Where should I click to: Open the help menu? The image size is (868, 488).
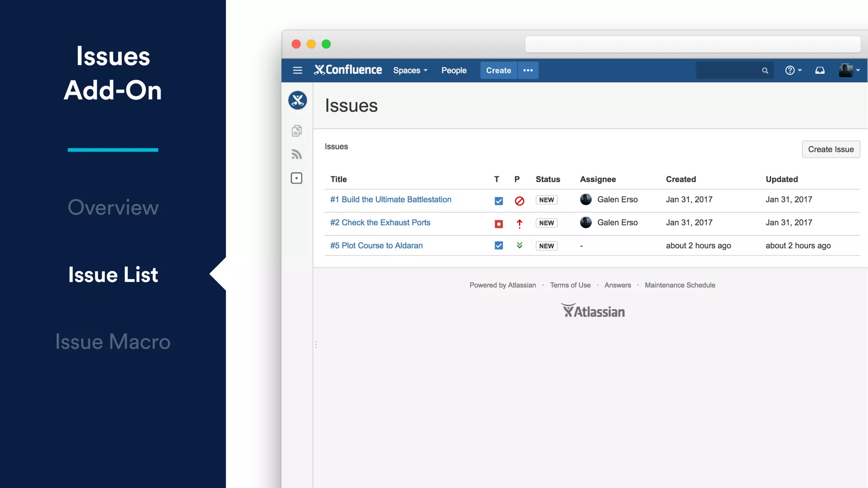tap(793, 70)
